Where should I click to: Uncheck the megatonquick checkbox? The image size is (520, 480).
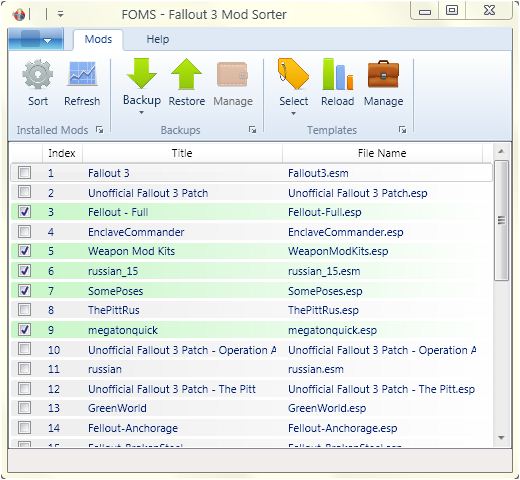coord(24,329)
